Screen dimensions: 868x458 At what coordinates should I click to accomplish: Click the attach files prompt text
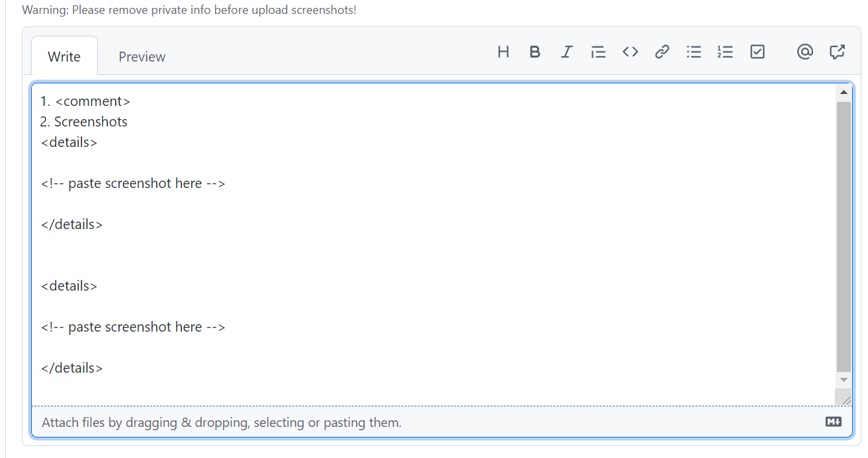pos(221,422)
